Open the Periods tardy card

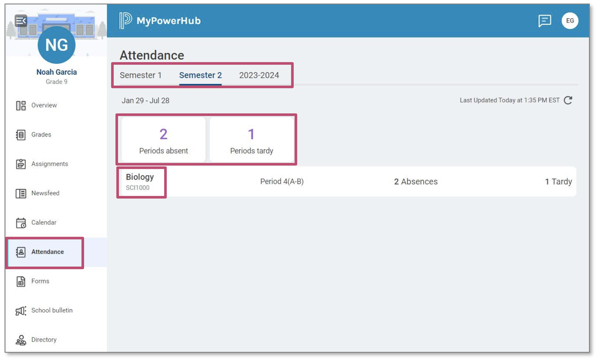(x=251, y=140)
